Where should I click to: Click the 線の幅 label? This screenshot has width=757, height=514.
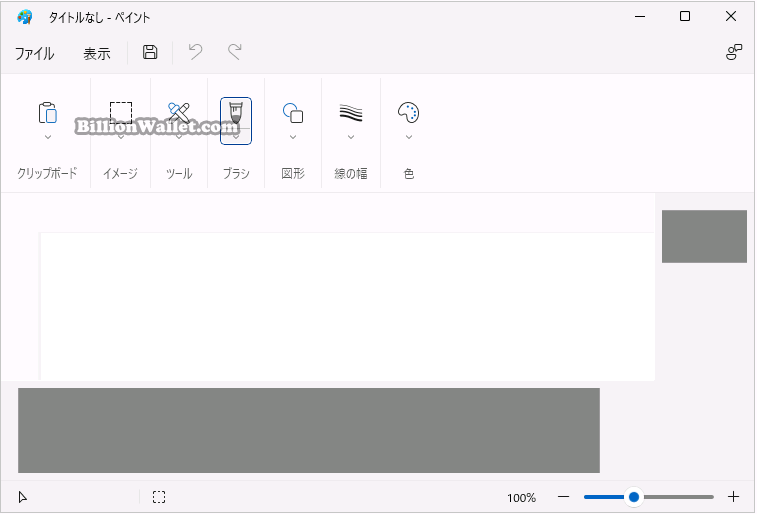click(351, 173)
